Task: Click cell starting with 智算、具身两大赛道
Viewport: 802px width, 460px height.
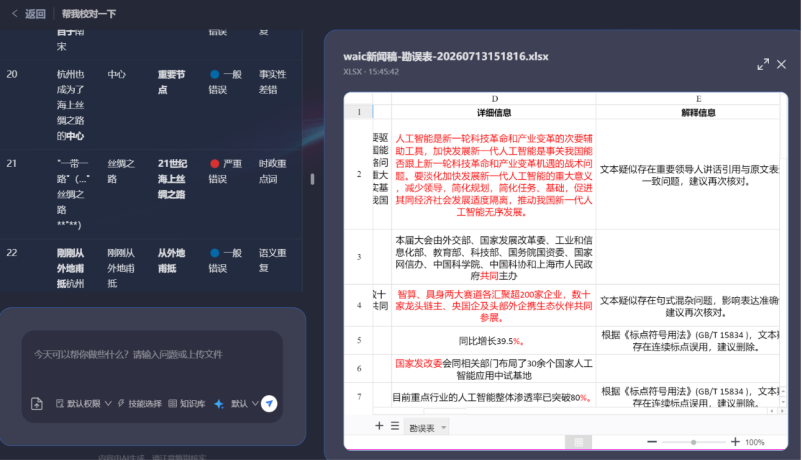Action: (494, 306)
